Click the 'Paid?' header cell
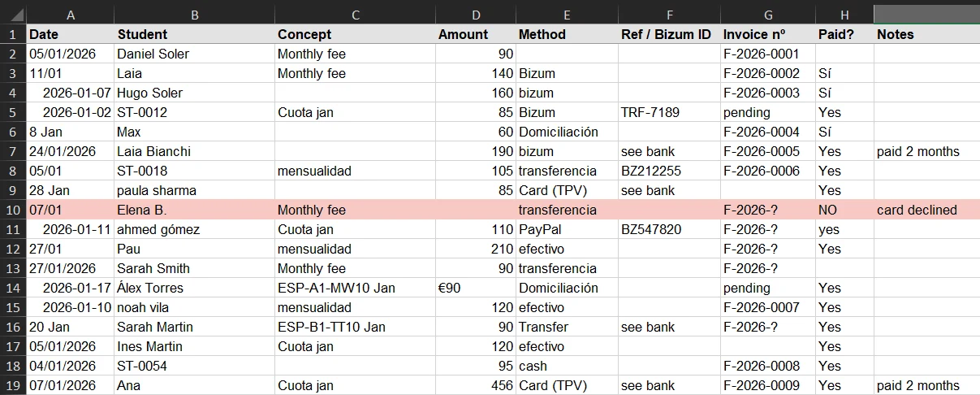The width and height of the screenshot is (980, 395). pos(845,34)
